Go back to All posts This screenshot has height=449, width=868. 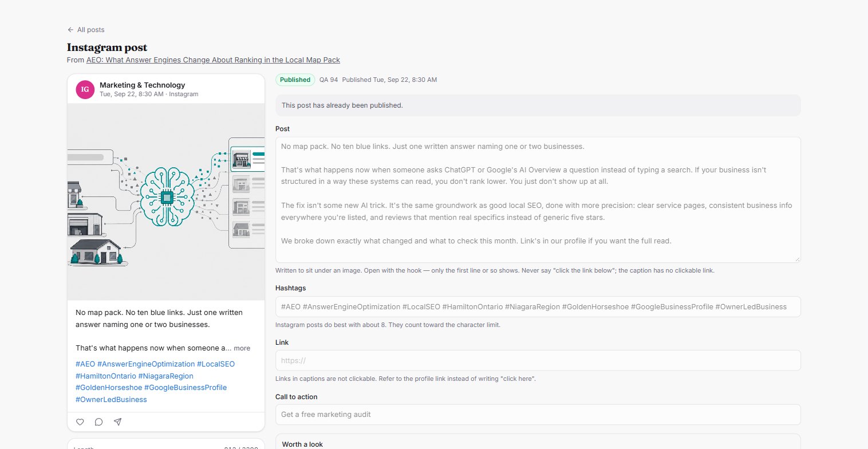point(86,30)
